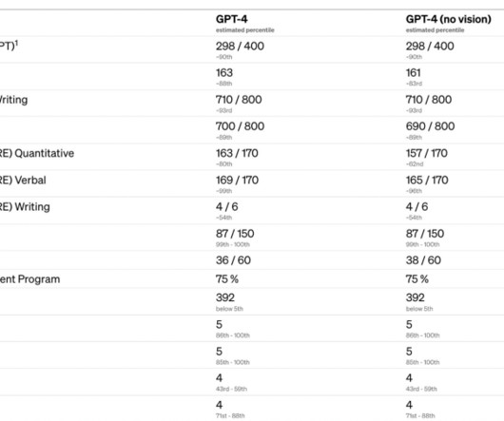504x421 pixels.
Task: Click the 161 score in no-vision column
Action: pos(413,73)
